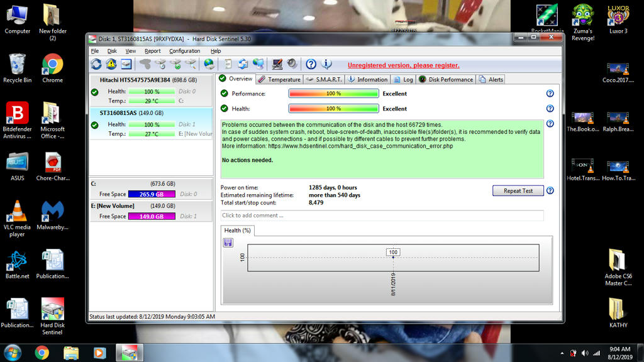Open the Help menu
This screenshot has height=362, width=644.
216,51
